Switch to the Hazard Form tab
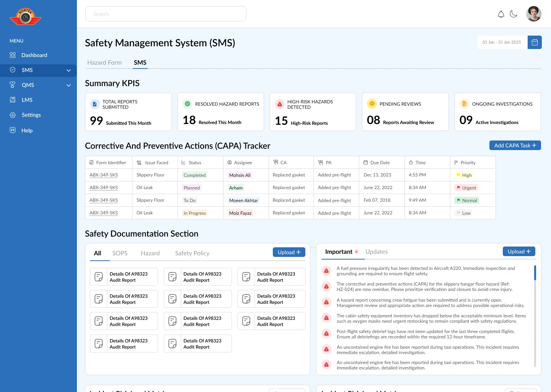Viewport: 551px width, 392px height. pos(104,62)
